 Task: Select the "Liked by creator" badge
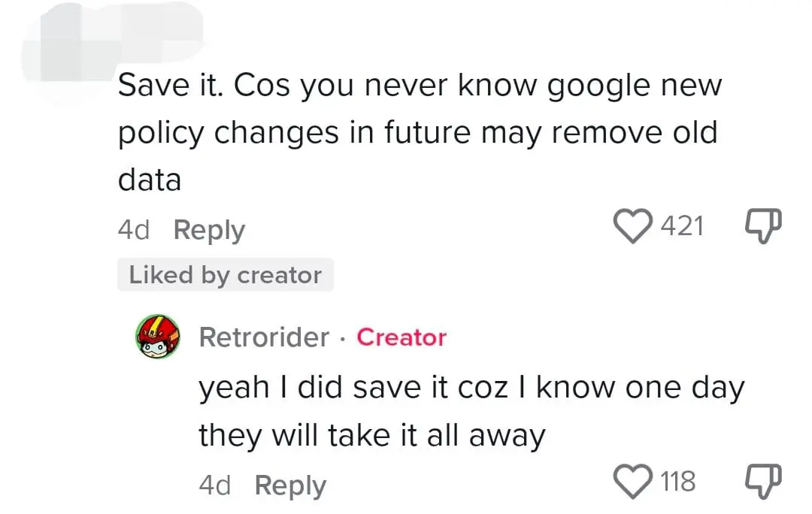point(225,275)
